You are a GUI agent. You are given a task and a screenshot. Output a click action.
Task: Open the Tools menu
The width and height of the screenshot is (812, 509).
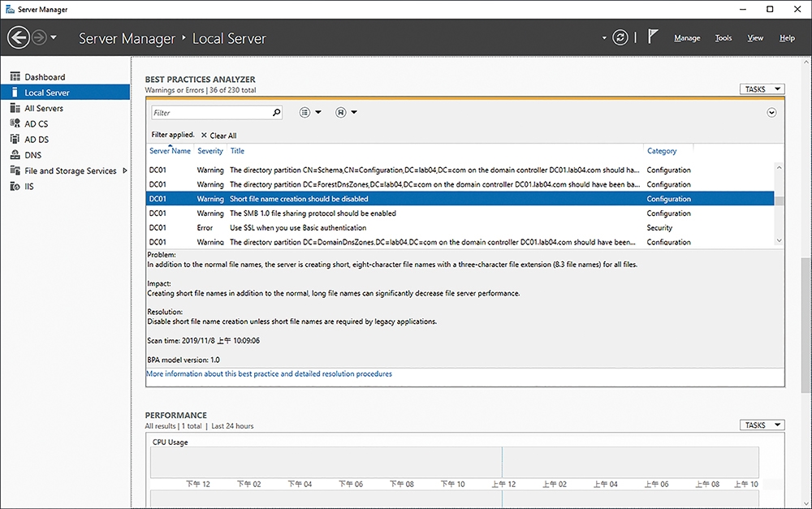click(723, 38)
